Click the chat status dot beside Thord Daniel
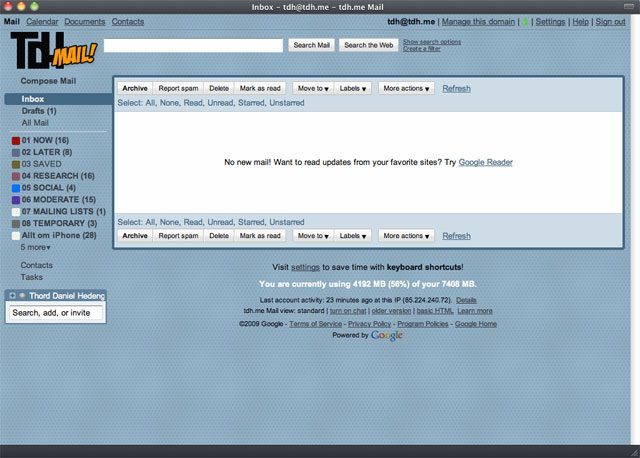The width and height of the screenshot is (640, 458). pos(22,296)
